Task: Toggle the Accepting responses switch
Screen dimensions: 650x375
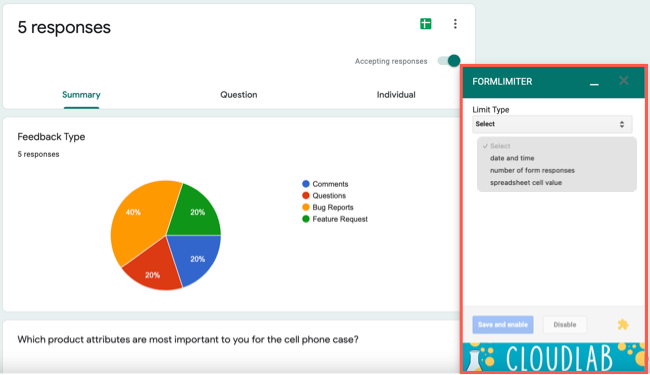Action: click(x=449, y=60)
